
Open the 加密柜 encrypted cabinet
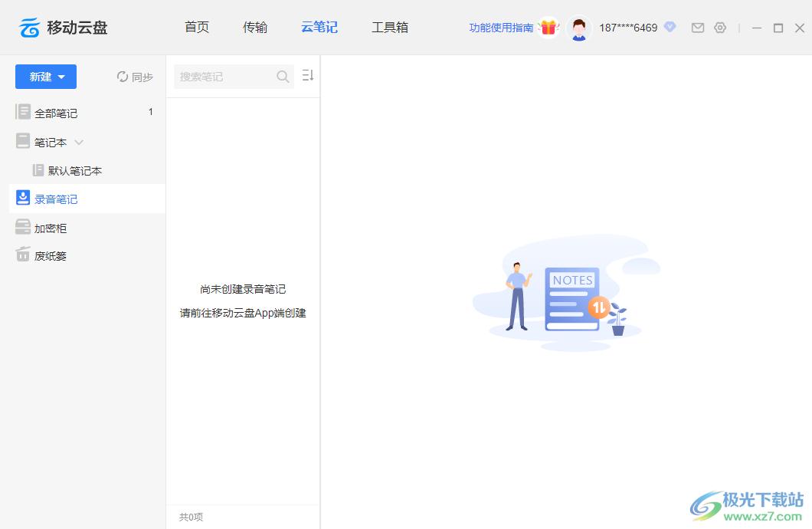pyautogui.click(x=51, y=228)
